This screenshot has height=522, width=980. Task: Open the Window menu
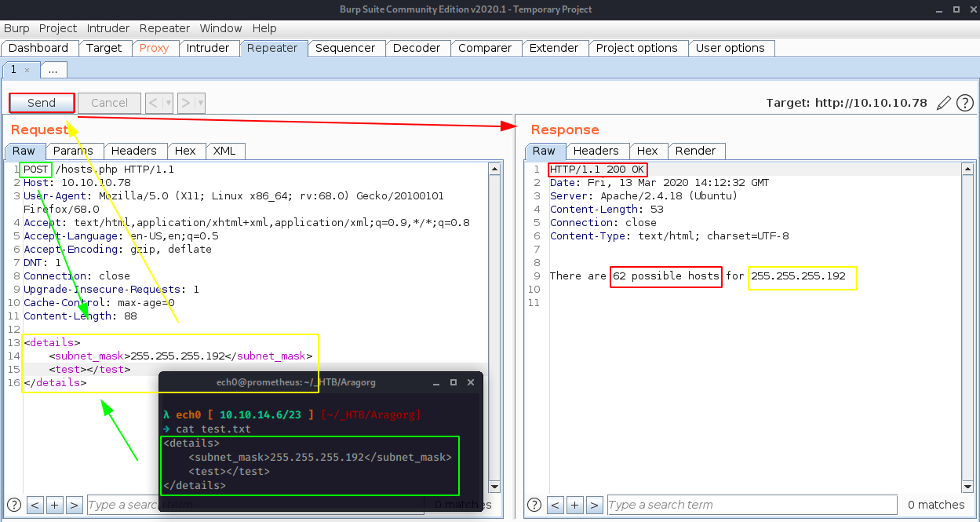220,28
